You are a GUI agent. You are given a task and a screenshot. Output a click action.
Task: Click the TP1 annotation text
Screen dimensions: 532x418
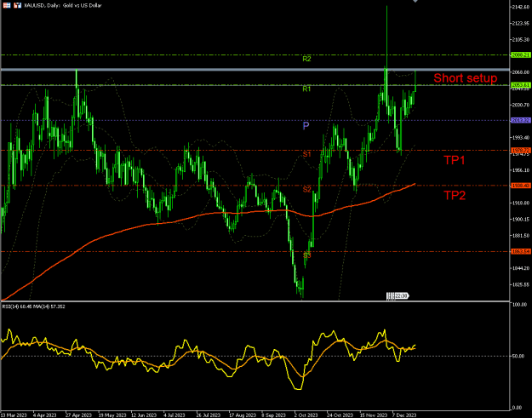coord(455,160)
